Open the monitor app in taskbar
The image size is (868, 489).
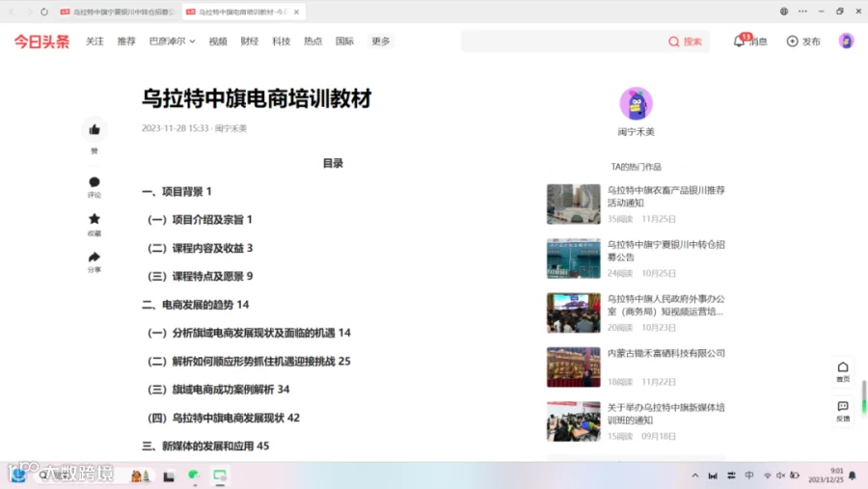click(x=220, y=475)
